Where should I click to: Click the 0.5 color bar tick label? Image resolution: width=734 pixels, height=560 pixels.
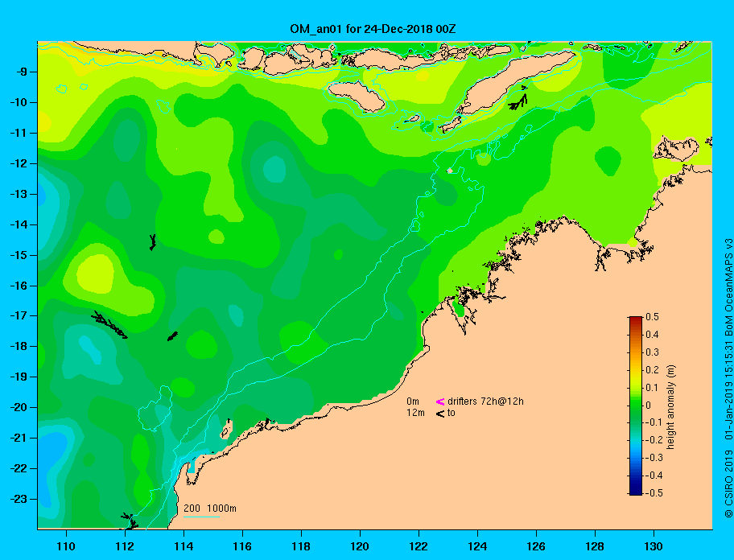point(652,317)
